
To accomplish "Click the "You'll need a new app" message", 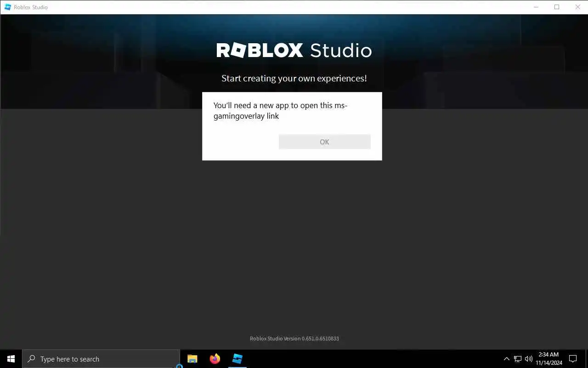I will click(280, 110).
